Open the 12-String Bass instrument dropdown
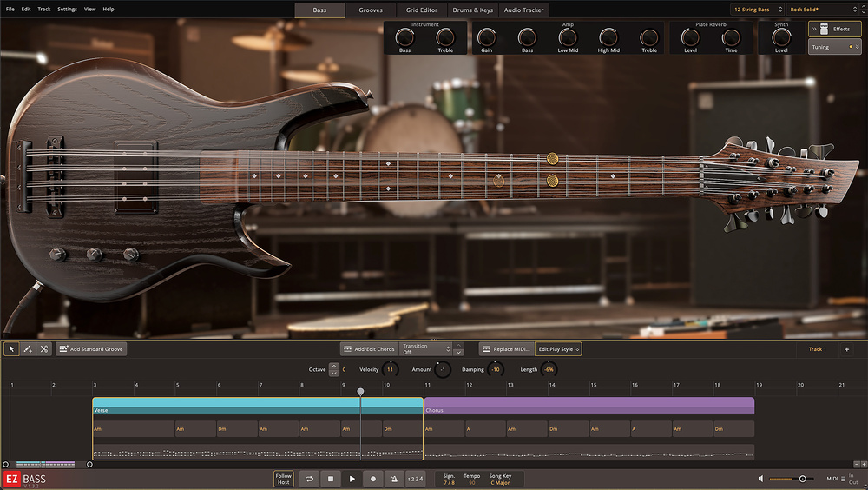The height and width of the screenshot is (490, 868). click(x=755, y=10)
